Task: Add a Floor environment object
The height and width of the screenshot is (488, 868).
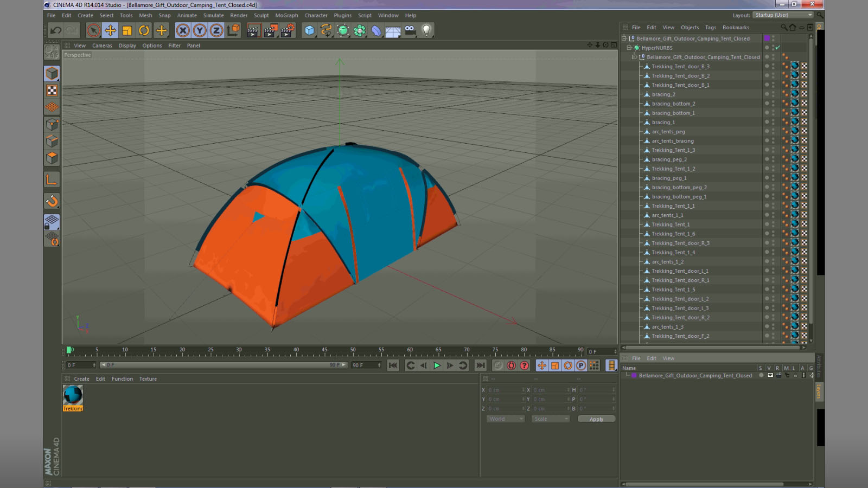Action: coord(393,31)
